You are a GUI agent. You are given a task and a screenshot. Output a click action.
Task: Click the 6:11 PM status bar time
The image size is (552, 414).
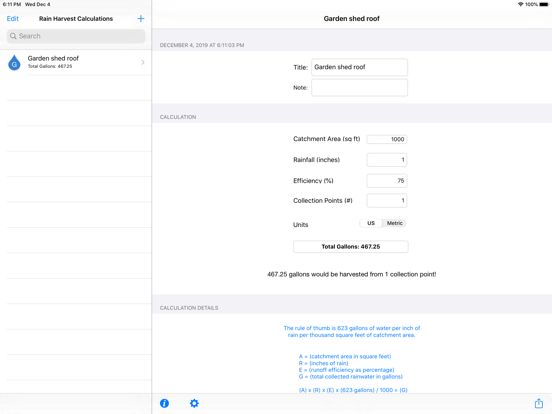12,4
